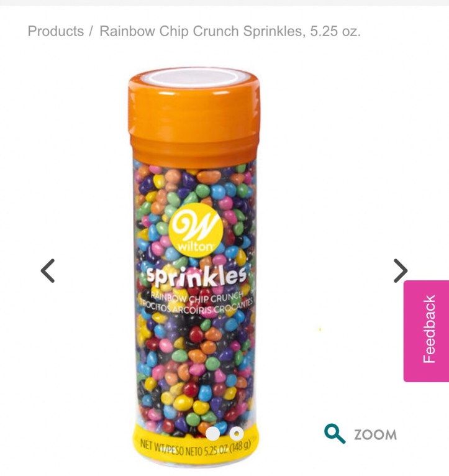This screenshot has width=449, height=476.
Task: Click the white seal on top of the cap
Action: [x=194, y=78]
